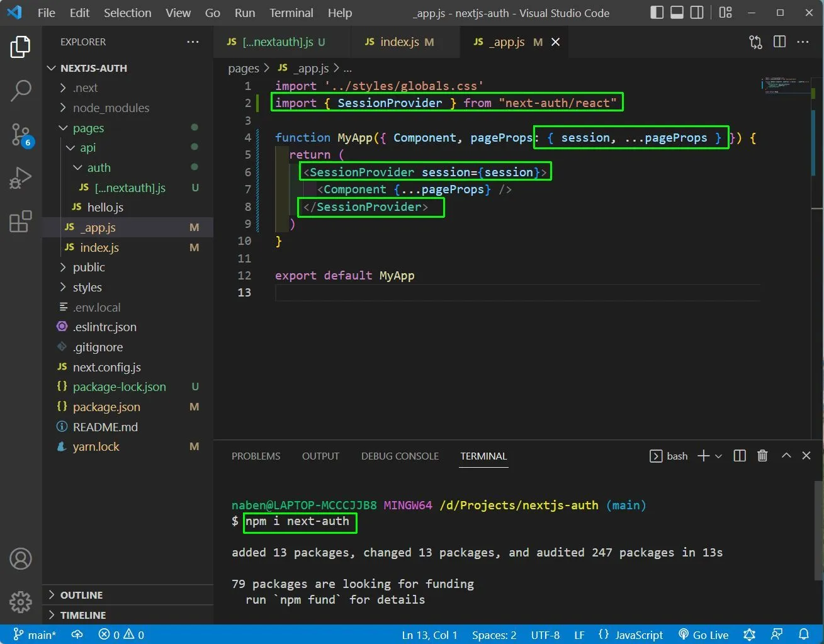Collapse the api folder
Viewport: 824px width, 644px height.
128,147
